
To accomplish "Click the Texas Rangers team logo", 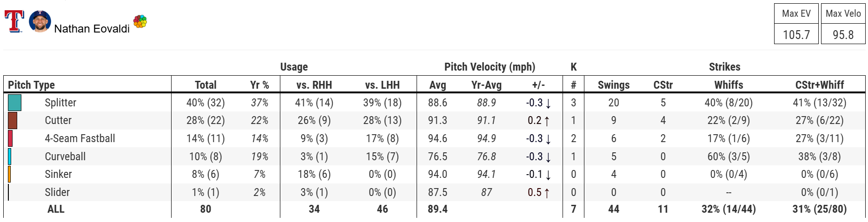I will click(x=14, y=21).
